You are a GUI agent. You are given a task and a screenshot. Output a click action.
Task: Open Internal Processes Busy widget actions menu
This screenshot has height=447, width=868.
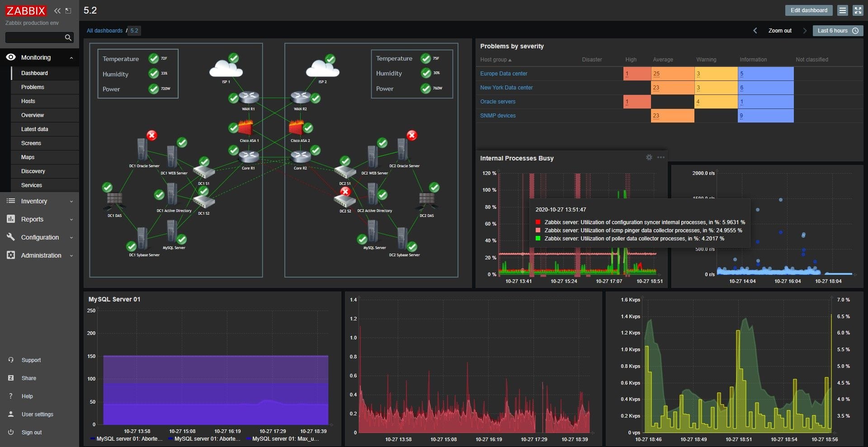coord(660,158)
